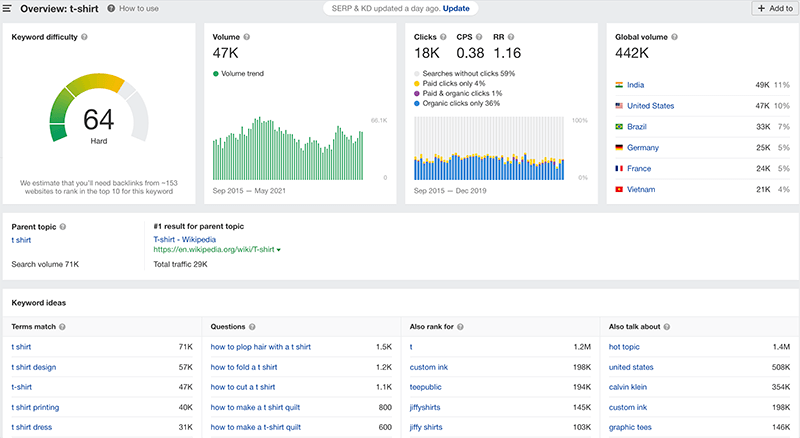Click the help icon beside Terms match
The image size is (800, 438).
pyautogui.click(x=63, y=327)
